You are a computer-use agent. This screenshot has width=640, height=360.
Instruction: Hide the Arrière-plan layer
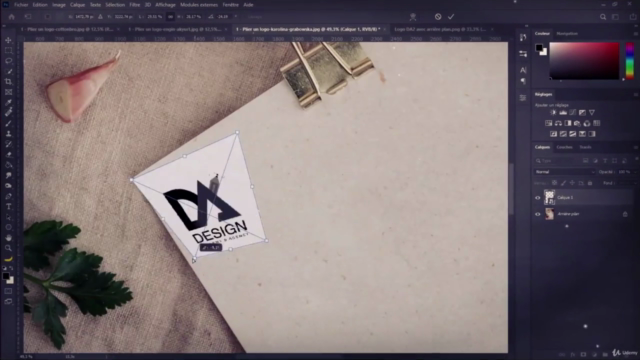(538, 214)
